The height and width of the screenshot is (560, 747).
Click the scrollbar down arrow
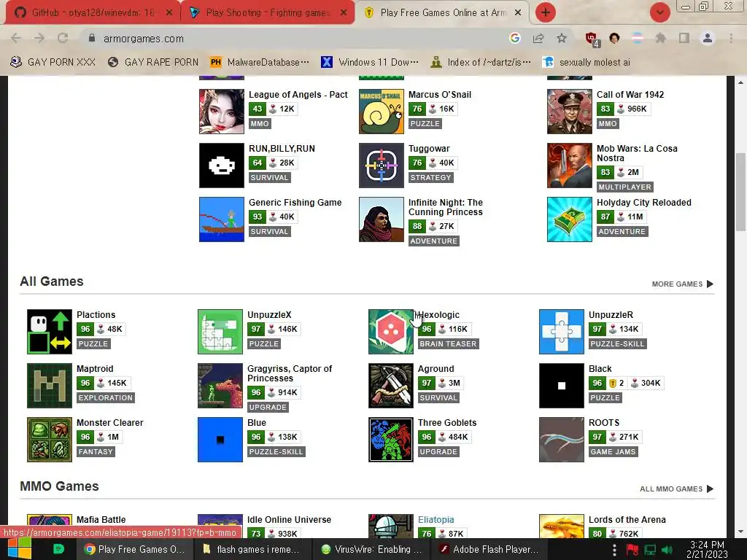(x=740, y=532)
